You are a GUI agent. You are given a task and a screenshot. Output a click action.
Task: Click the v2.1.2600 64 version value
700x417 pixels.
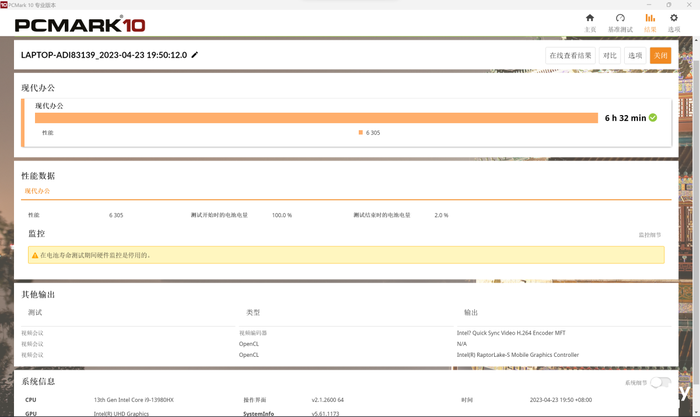[328, 400]
